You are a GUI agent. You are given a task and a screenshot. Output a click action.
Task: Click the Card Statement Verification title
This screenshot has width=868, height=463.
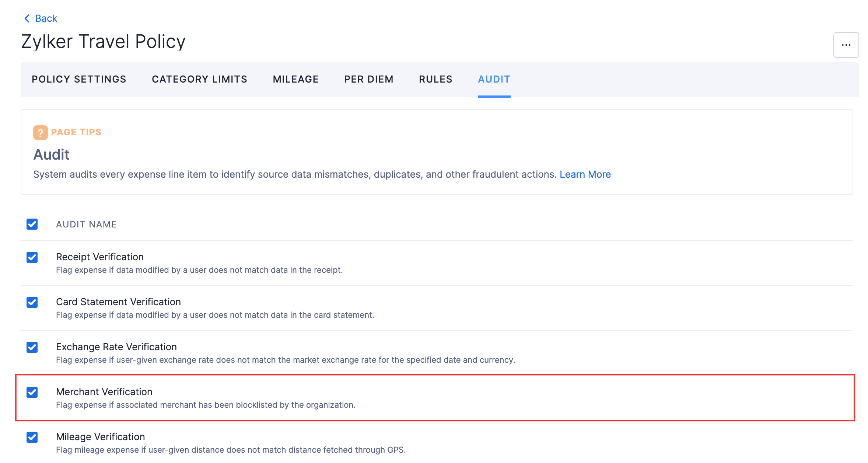click(118, 302)
